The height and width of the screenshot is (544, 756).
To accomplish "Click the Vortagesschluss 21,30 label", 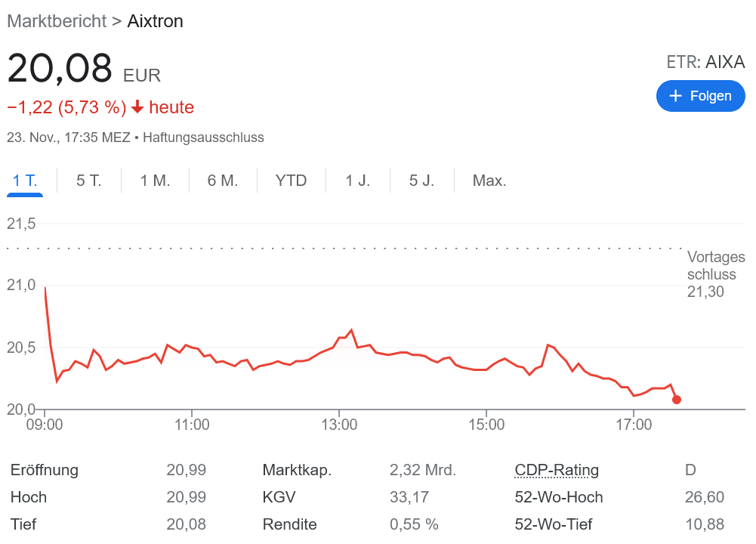I will [x=715, y=274].
